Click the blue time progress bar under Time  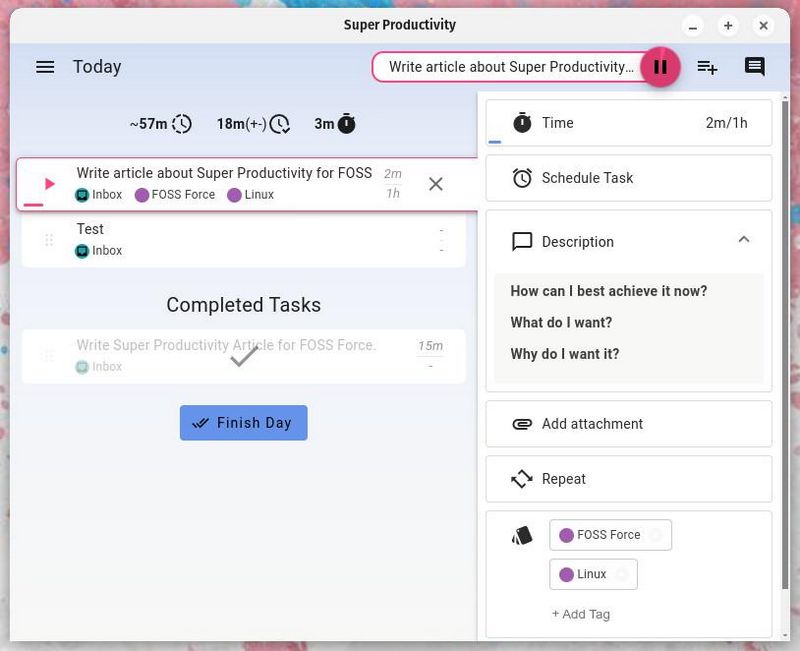tap(492, 142)
